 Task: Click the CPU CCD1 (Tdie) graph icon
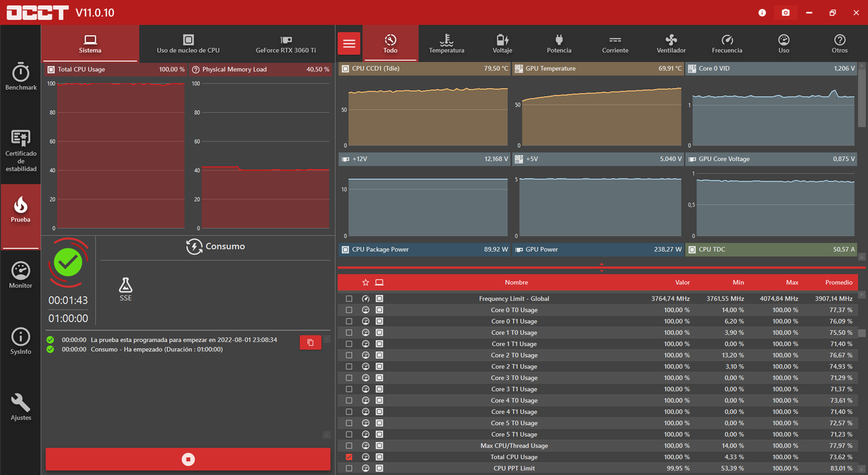point(345,69)
